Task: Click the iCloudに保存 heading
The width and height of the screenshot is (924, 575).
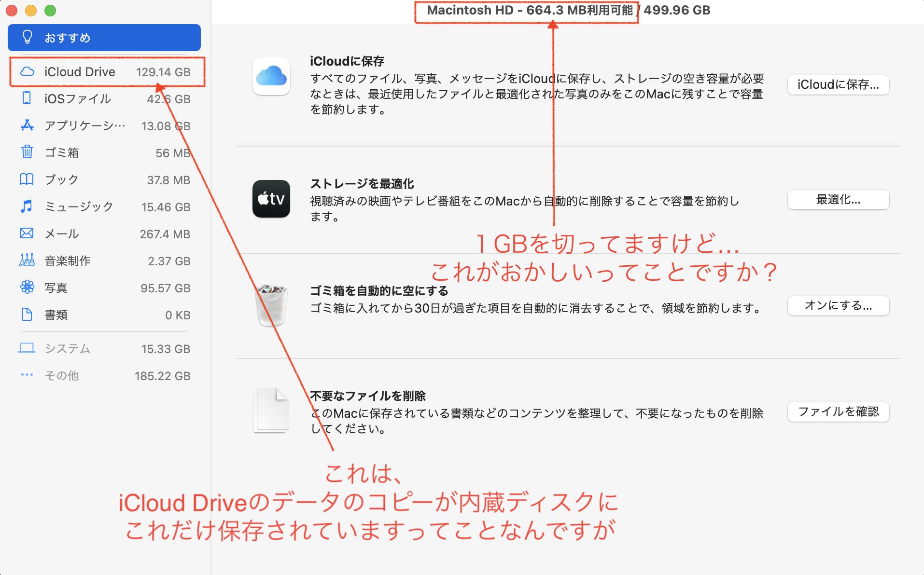Action: point(347,61)
